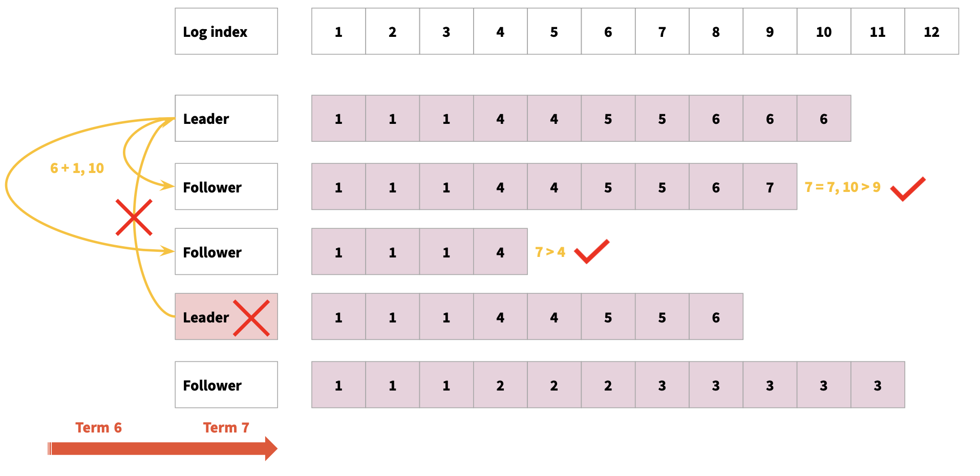This screenshot has height=476, width=980.
Task: Click the orange term timeline arrowhead
Action: click(x=270, y=448)
